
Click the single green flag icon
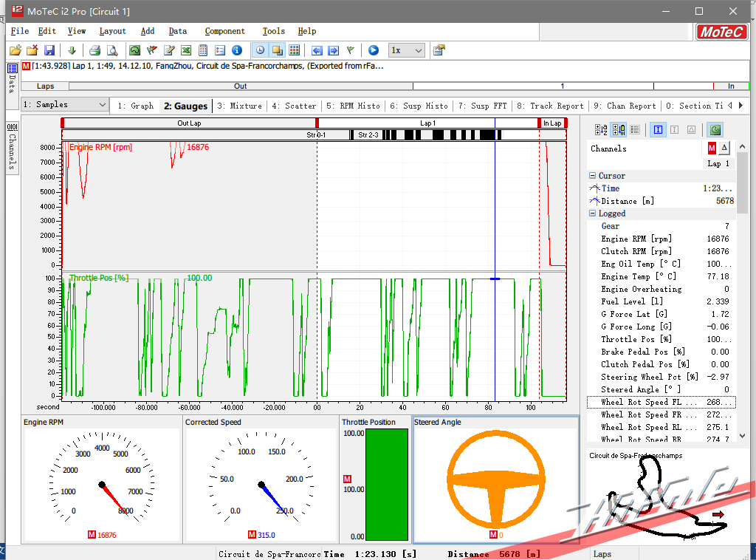tap(351, 50)
